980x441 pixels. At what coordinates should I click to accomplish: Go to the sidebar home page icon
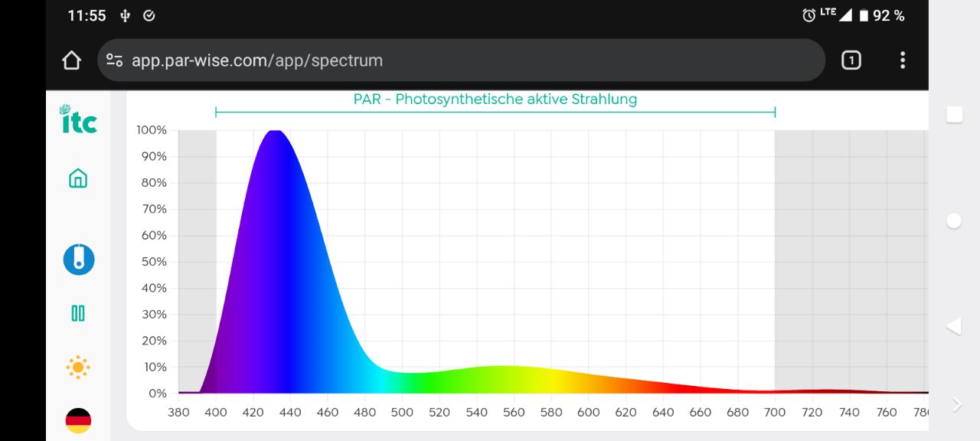click(x=78, y=178)
